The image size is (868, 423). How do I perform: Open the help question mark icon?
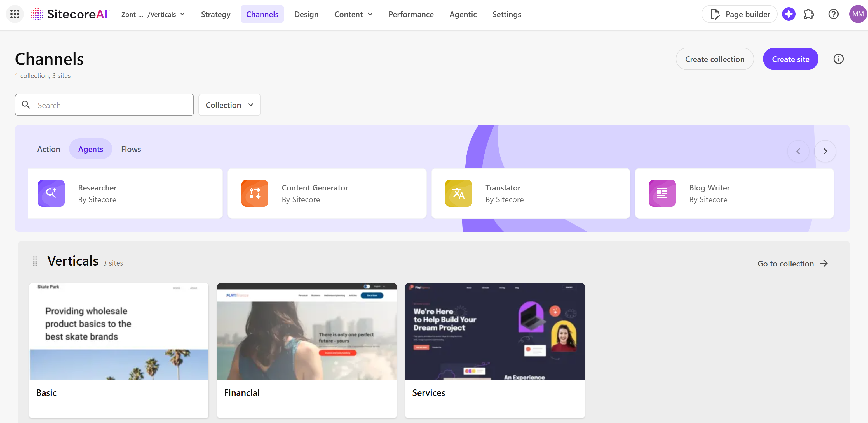click(x=833, y=14)
